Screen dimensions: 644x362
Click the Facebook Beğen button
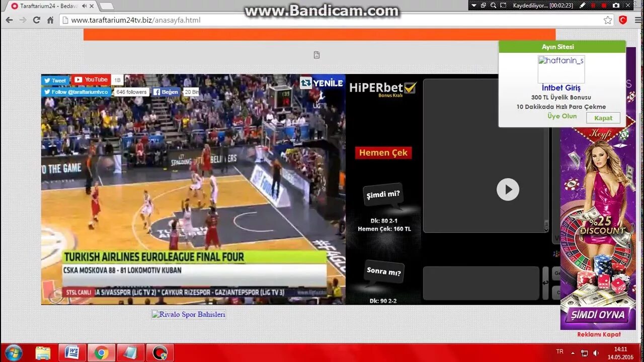167,92
